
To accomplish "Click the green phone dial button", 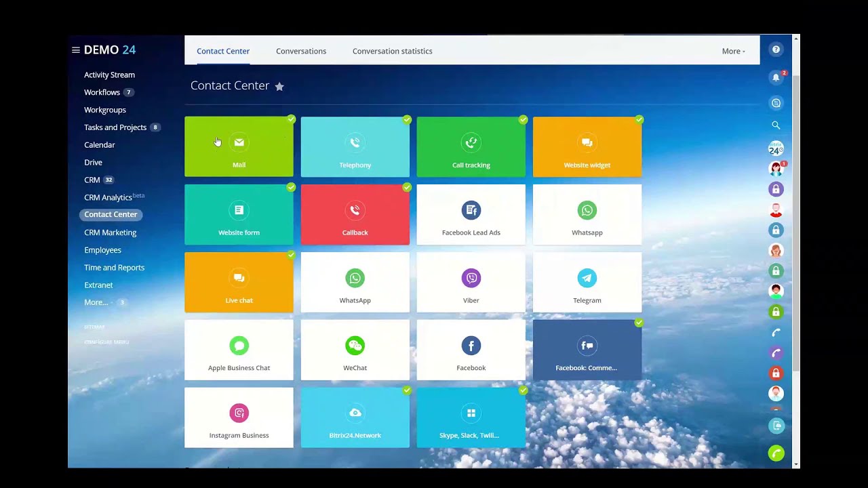I will pos(776,453).
